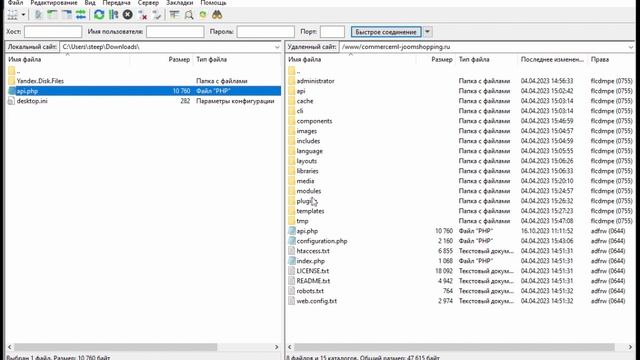Image resolution: width=640 pixels, height=360 pixels.
Task: Select local file api.php
Action: 27,91
